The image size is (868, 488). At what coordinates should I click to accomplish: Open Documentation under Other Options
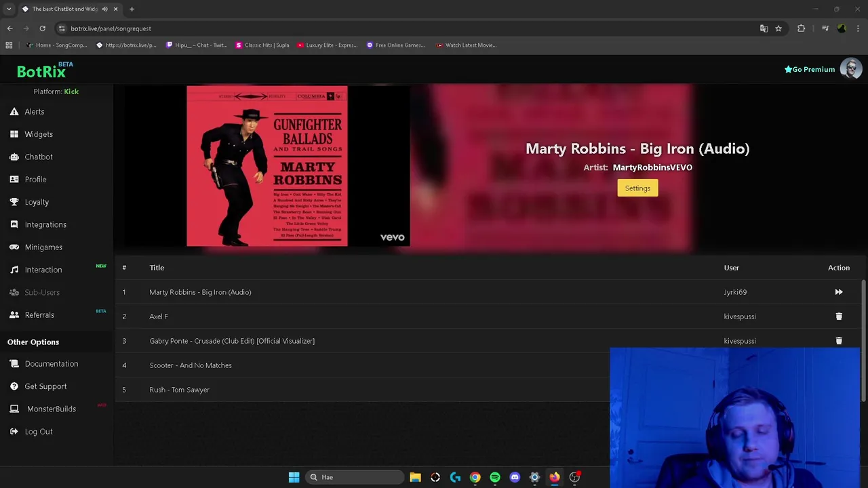coord(52,364)
